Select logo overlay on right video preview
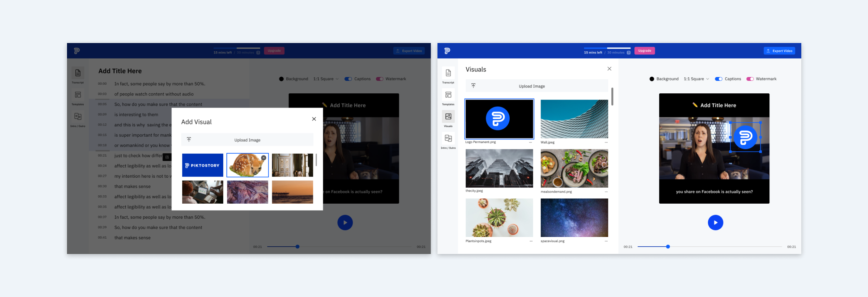This screenshot has height=297, width=868. pyautogui.click(x=745, y=137)
